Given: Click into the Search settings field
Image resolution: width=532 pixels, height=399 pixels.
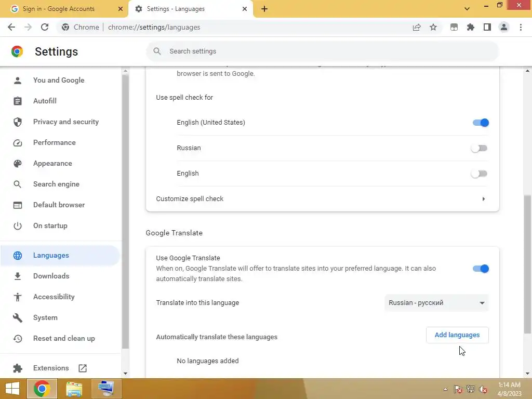Looking at the screenshot, I should click(322, 51).
